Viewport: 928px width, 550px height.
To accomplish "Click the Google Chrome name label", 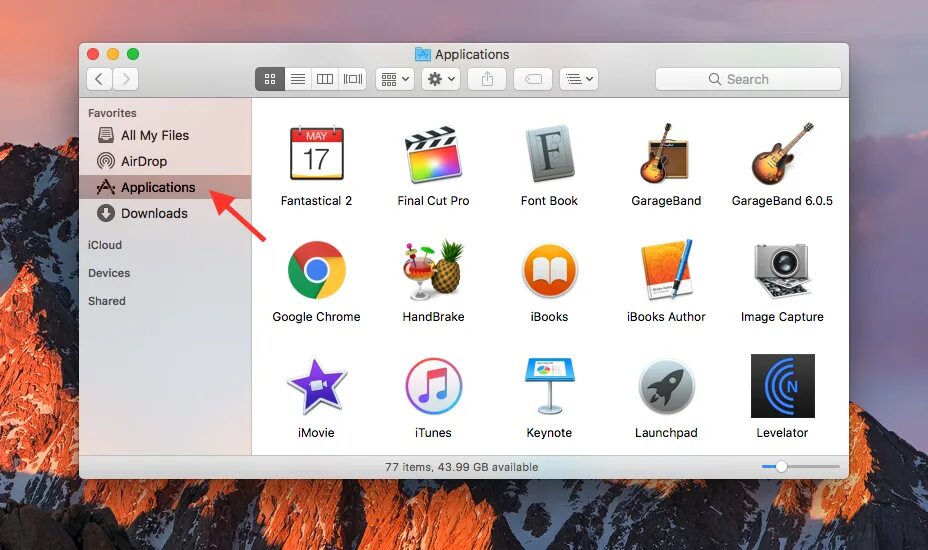I will 317,317.
